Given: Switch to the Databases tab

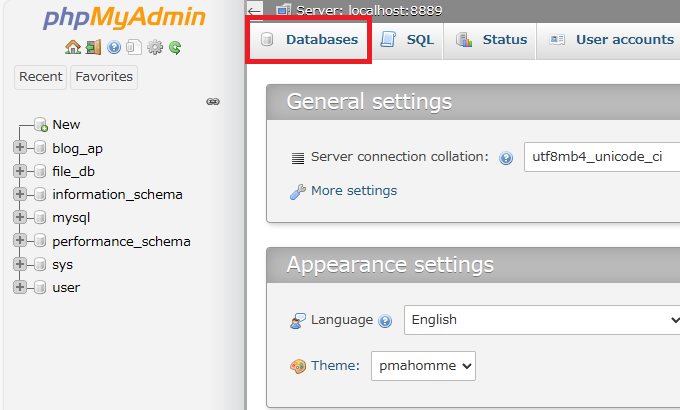Looking at the screenshot, I should (309, 39).
